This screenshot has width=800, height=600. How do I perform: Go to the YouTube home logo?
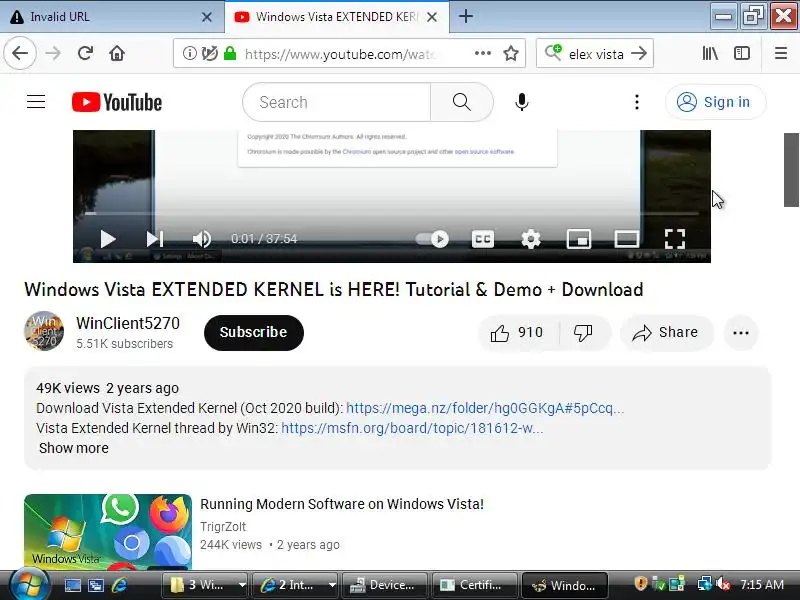point(117,102)
